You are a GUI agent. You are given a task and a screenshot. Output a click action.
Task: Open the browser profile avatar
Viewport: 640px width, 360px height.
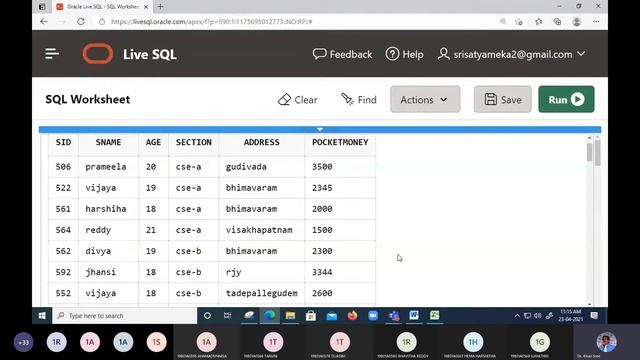[577, 22]
